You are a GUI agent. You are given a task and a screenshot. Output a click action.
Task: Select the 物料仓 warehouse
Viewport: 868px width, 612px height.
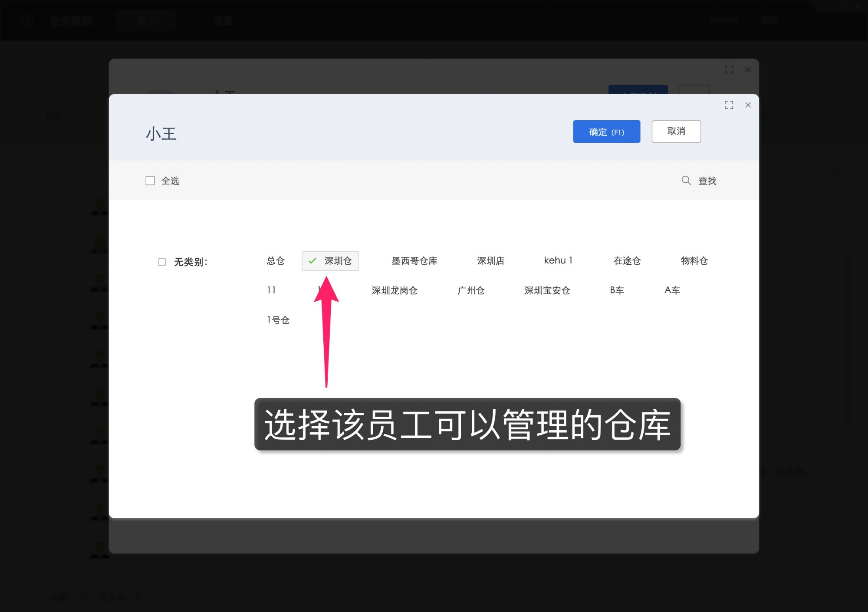click(694, 260)
